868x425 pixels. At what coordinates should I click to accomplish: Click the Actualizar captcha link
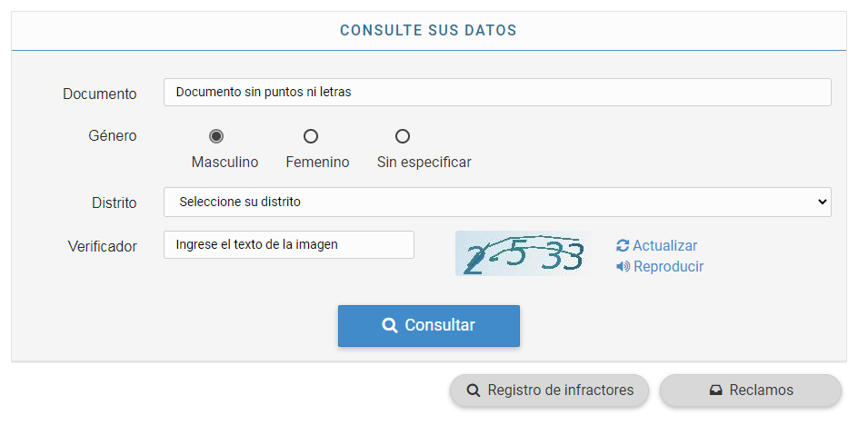pyautogui.click(x=664, y=246)
